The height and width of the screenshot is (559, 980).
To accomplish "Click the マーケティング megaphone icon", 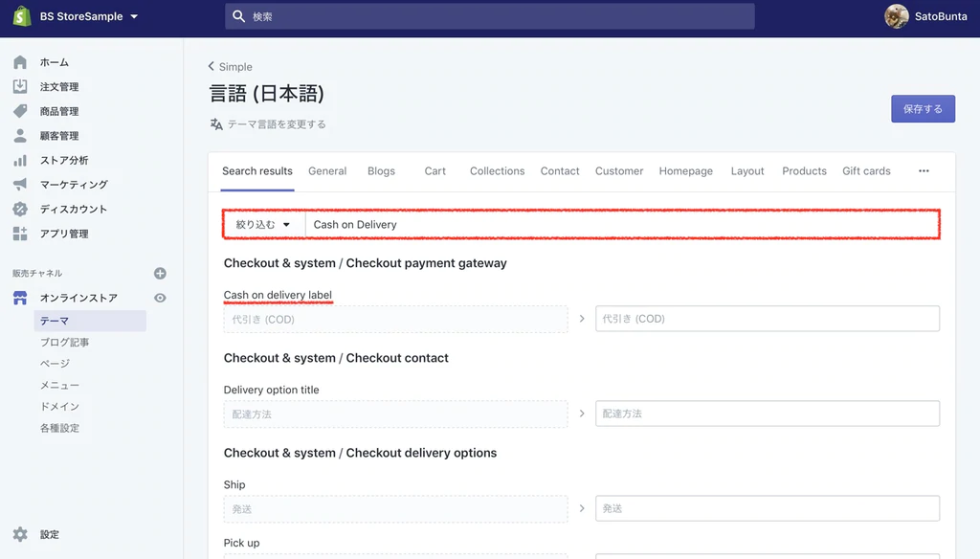I will click(20, 185).
